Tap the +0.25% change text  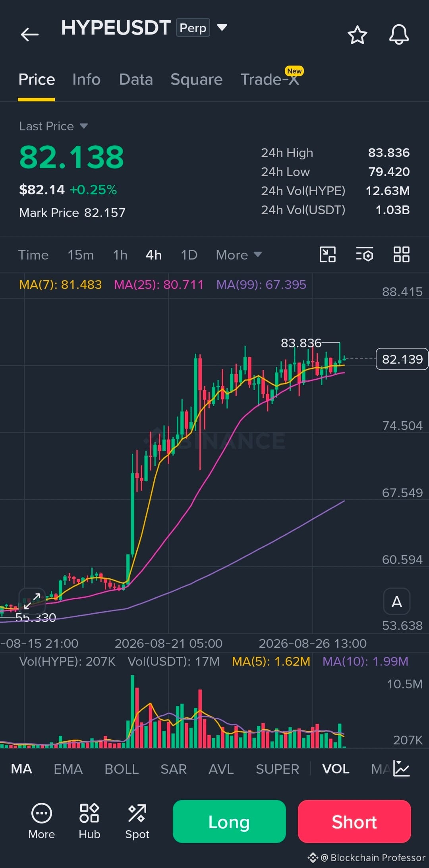click(x=93, y=190)
